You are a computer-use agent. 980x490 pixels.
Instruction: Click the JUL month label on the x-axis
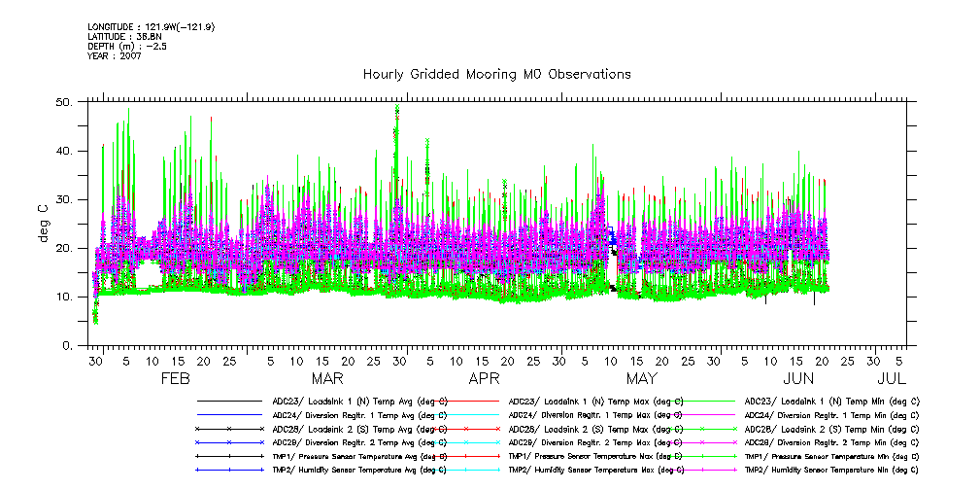click(x=891, y=379)
